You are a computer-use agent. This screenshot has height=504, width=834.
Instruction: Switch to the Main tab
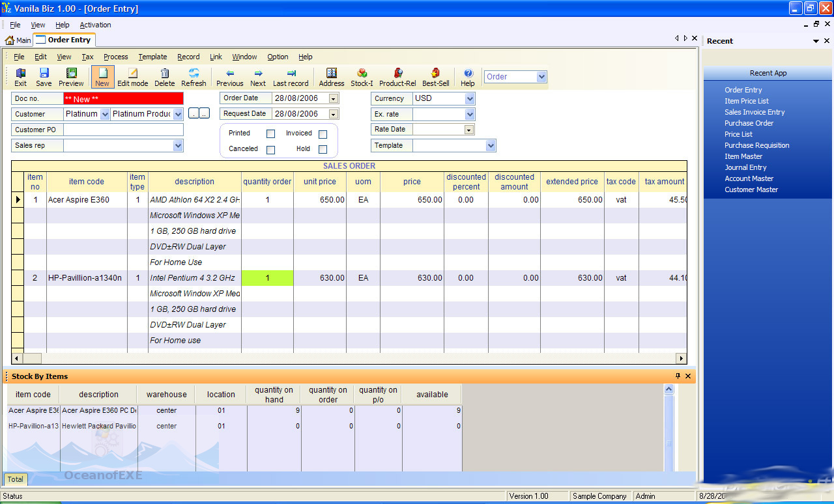click(18, 40)
